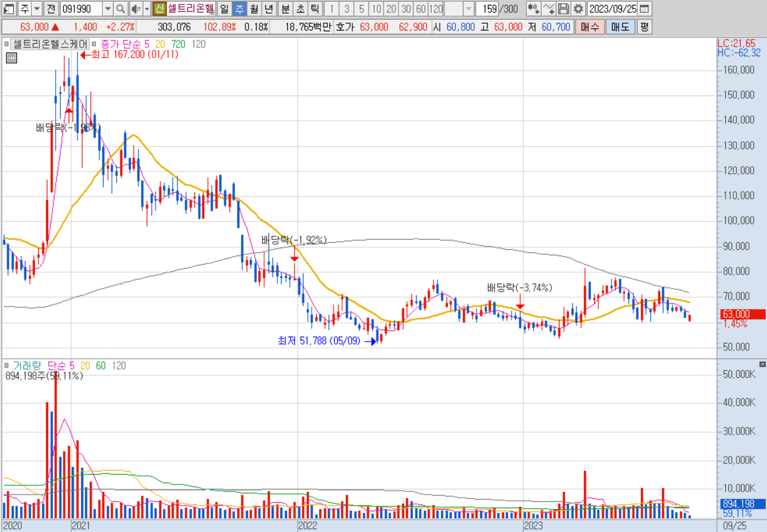Click the HC:-62.32 indicator text
This screenshot has width=767, height=532.
click(x=739, y=53)
